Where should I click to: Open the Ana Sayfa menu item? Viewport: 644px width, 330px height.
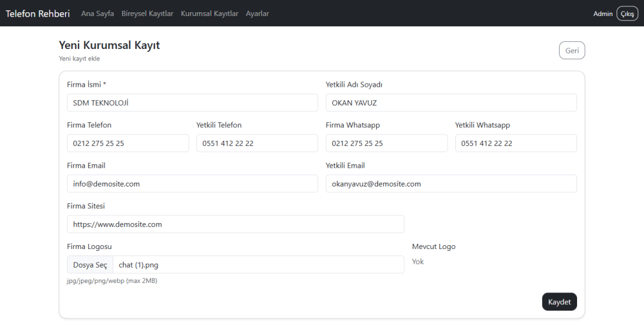[97, 14]
